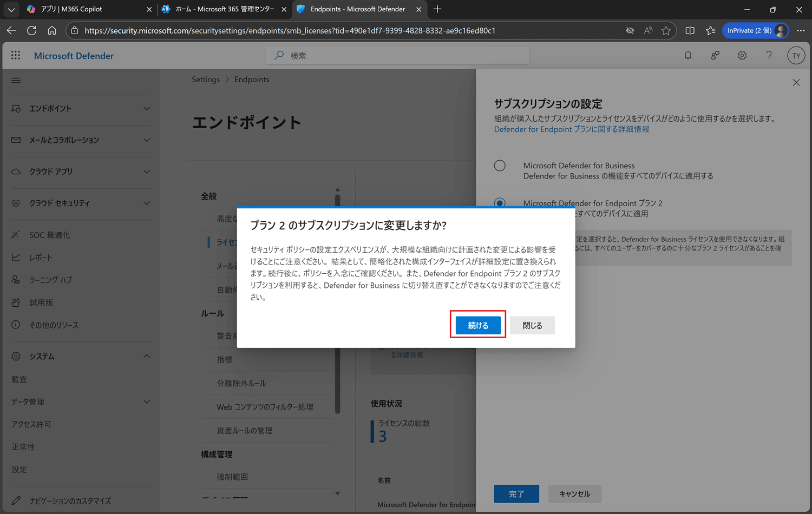
Task: Click the shield icon beside クラウド セキュリティ
Action: point(16,203)
